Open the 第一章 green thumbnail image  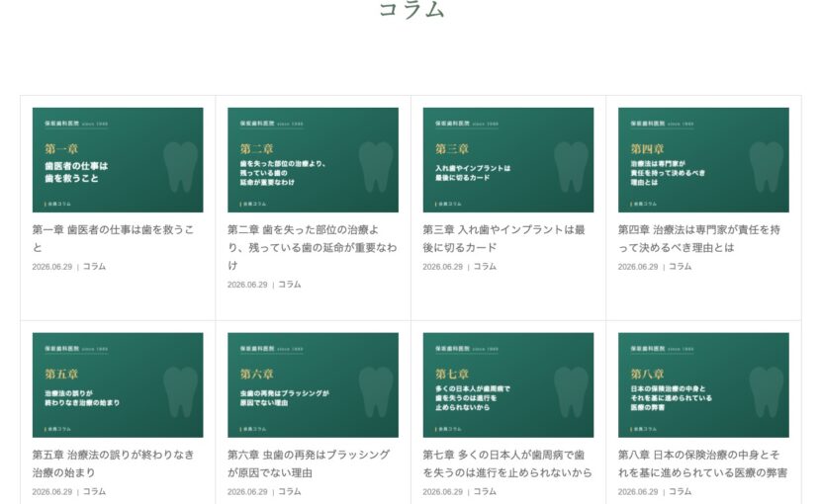(118, 160)
